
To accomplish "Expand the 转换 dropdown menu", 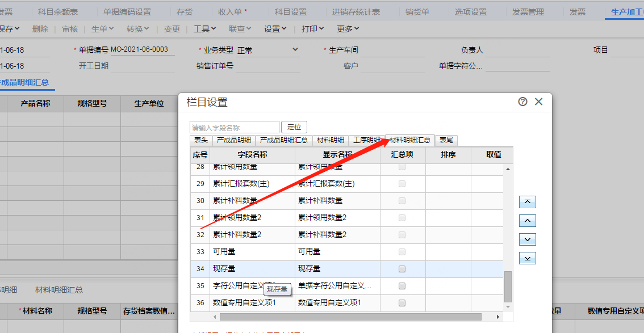I will tap(137, 29).
